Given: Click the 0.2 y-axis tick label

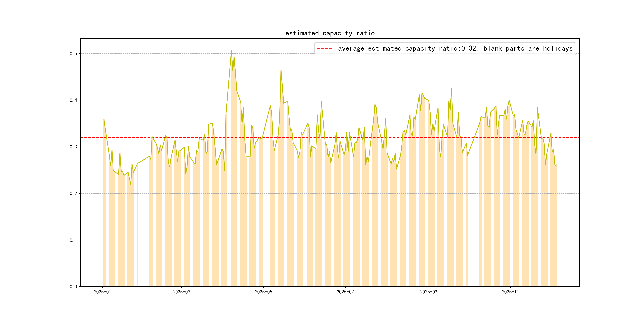Looking at the screenshot, I should pyautogui.click(x=73, y=194).
